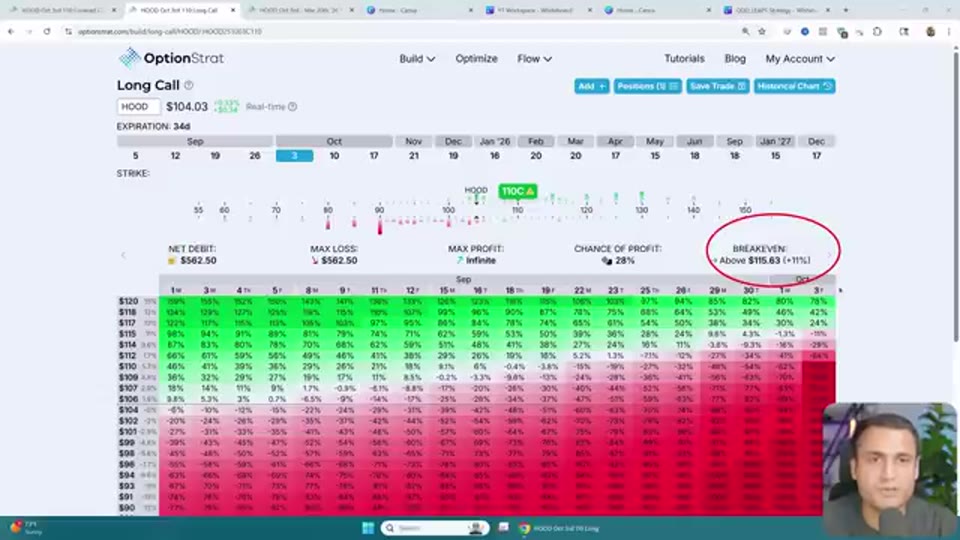Select the Feb 20 expiration date
This screenshot has height=540, width=960.
[x=536, y=156]
